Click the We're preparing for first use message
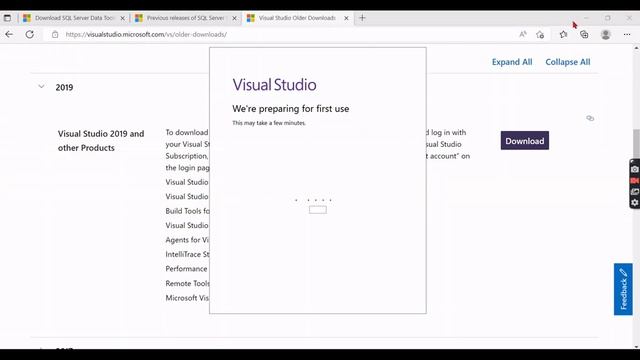The width and height of the screenshot is (640, 360). click(291, 109)
